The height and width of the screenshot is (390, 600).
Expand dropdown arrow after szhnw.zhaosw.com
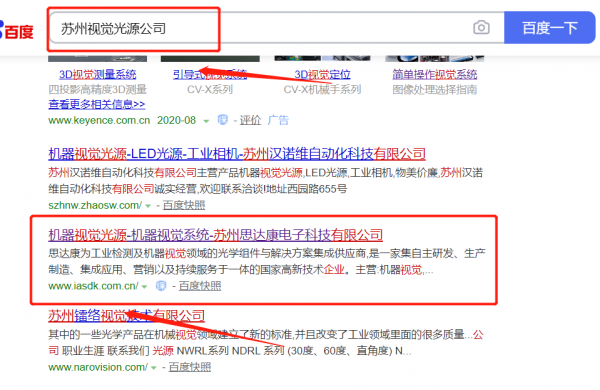click(148, 206)
